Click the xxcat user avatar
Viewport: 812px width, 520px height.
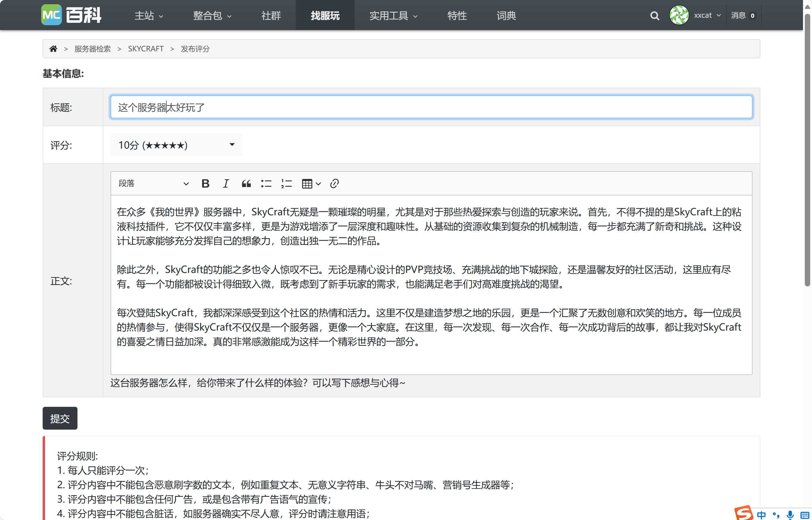pyautogui.click(x=679, y=15)
